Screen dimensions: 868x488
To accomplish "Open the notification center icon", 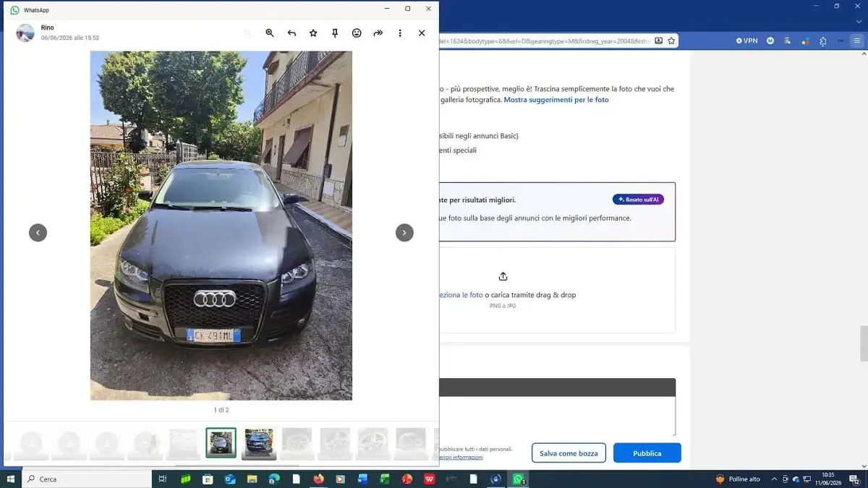I will click(x=856, y=479).
